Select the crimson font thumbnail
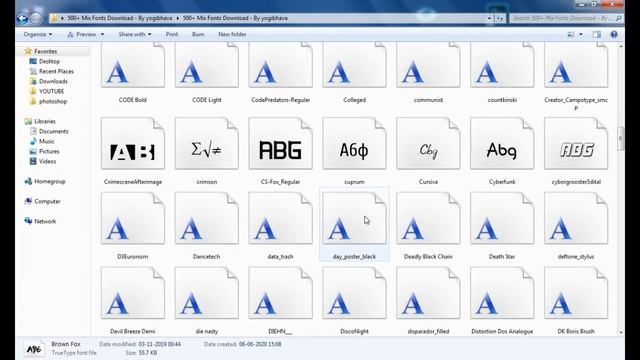 pyautogui.click(x=207, y=143)
